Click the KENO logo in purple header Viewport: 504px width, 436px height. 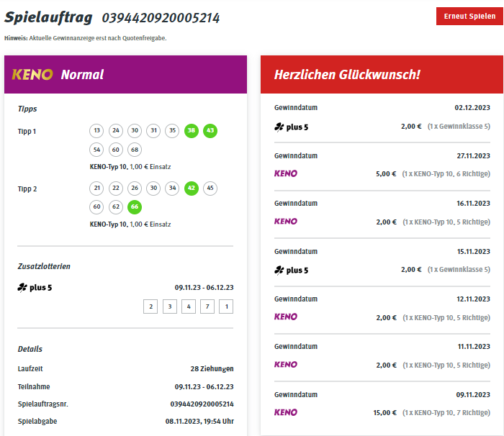32,75
